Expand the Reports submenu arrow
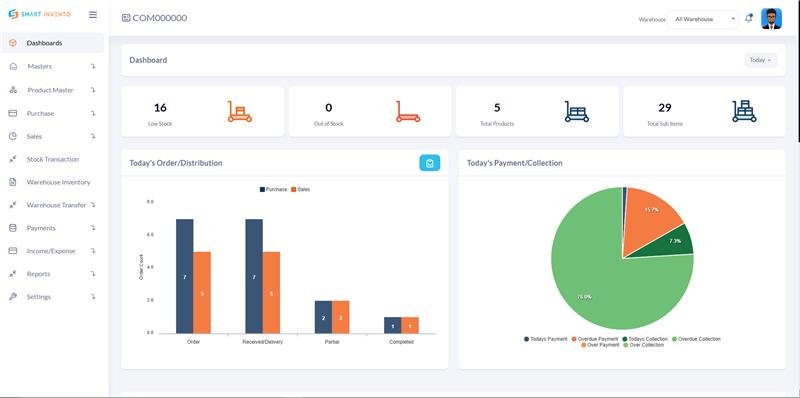 93,274
